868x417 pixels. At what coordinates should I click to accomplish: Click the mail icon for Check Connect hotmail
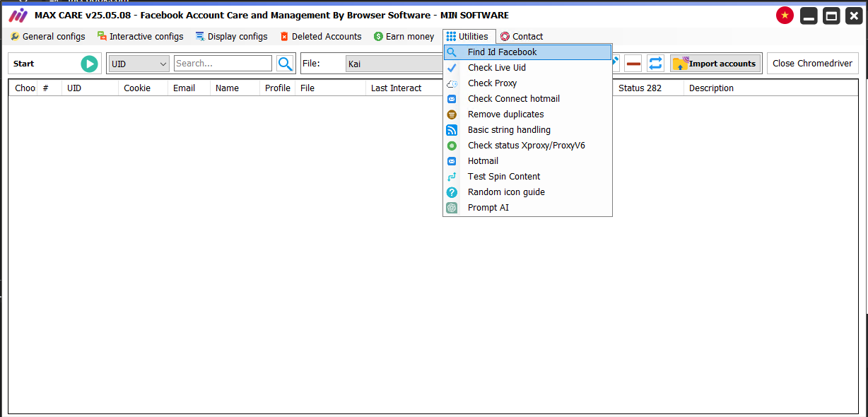pyautogui.click(x=452, y=99)
